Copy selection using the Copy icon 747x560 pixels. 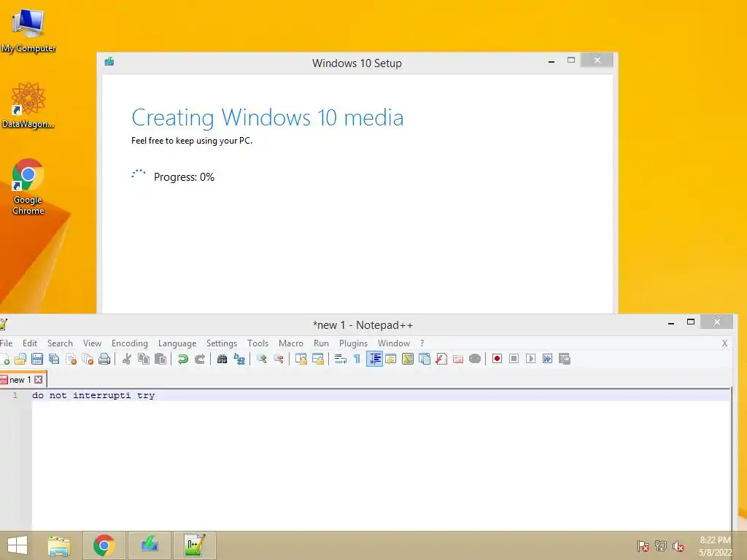[144, 359]
